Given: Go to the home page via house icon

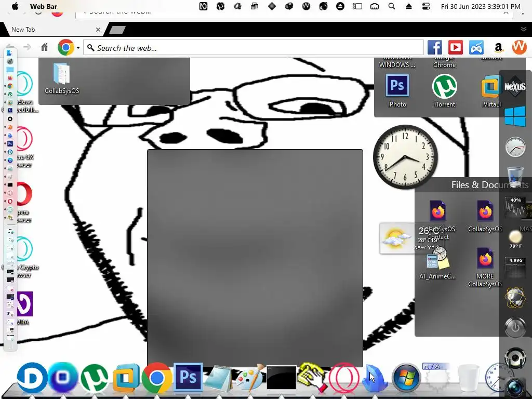Looking at the screenshot, I should pyautogui.click(x=45, y=47).
